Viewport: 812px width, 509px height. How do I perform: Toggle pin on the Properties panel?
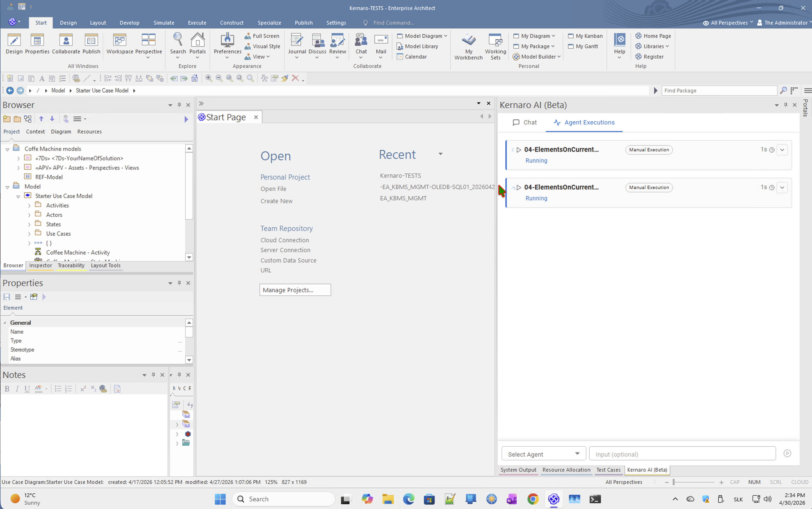click(x=179, y=283)
